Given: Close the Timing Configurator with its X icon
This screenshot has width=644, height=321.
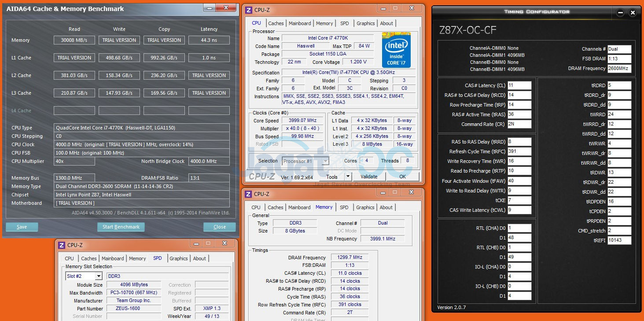Looking at the screenshot, I should pyautogui.click(x=633, y=13).
